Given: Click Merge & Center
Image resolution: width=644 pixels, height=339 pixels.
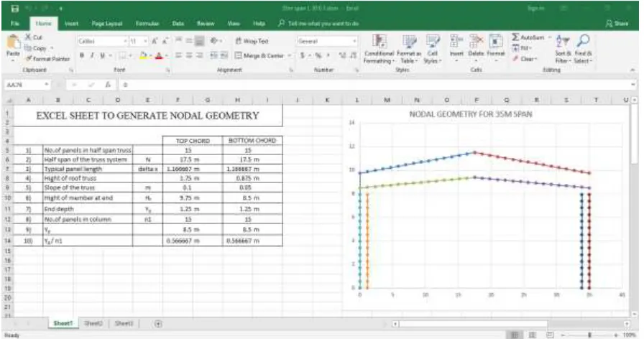Looking at the screenshot, I should click(x=260, y=55).
